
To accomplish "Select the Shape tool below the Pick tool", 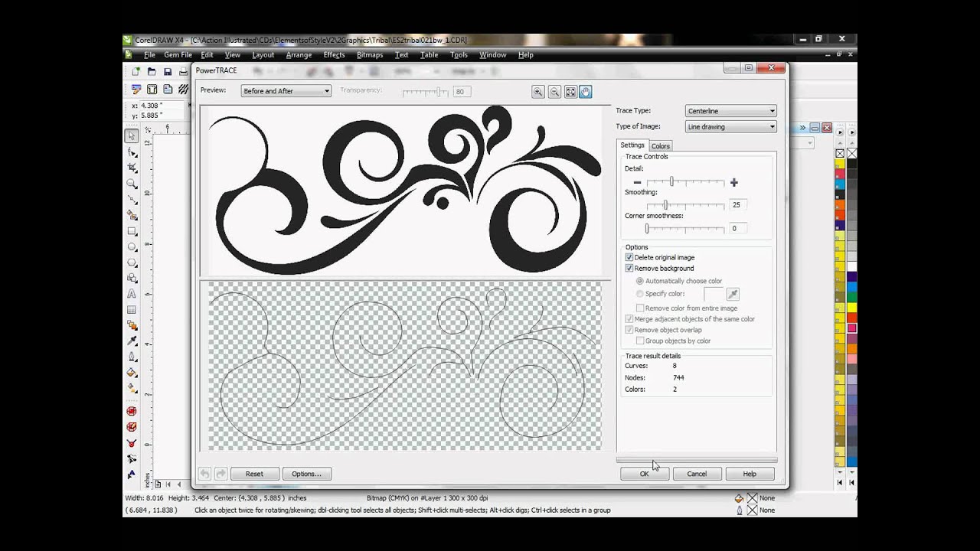I will coord(132,152).
